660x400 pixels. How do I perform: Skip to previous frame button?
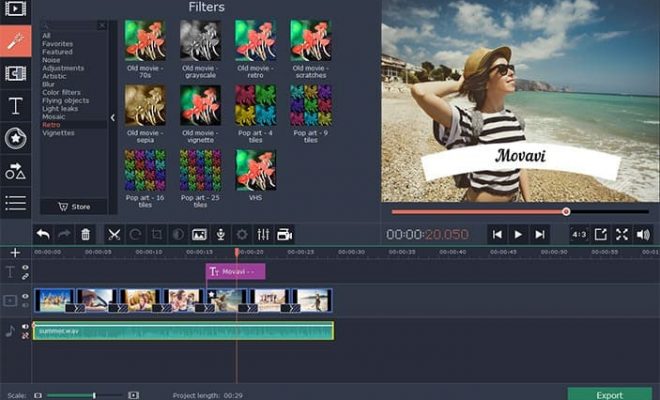497,234
